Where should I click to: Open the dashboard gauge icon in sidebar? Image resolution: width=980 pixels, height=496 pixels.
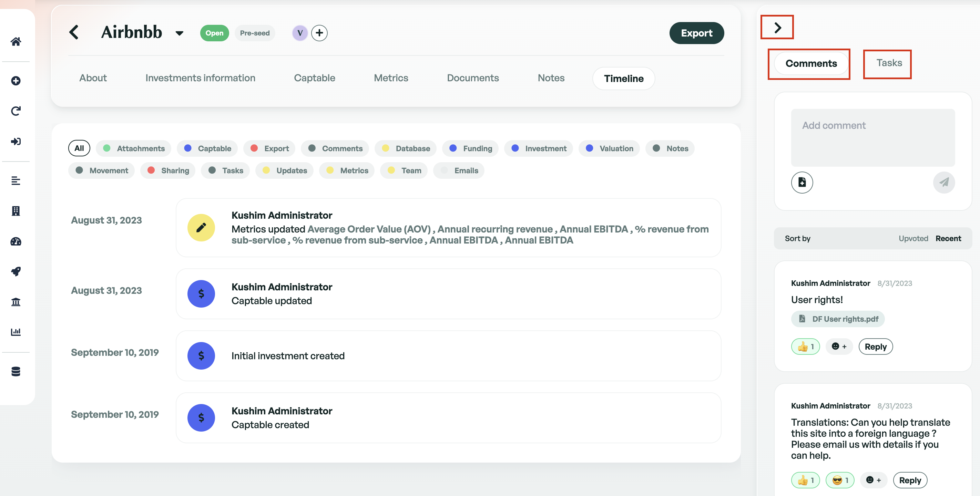pyautogui.click(x=16, y=241)
